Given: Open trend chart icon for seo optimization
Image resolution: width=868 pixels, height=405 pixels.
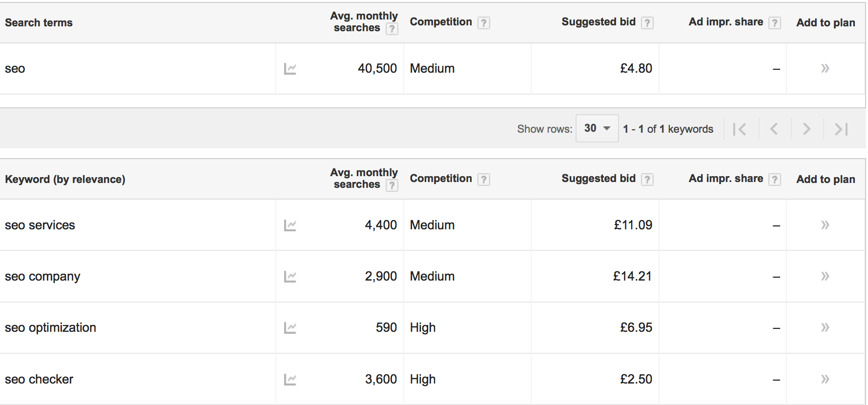Looking at the screenshot, I should point(290,328).
